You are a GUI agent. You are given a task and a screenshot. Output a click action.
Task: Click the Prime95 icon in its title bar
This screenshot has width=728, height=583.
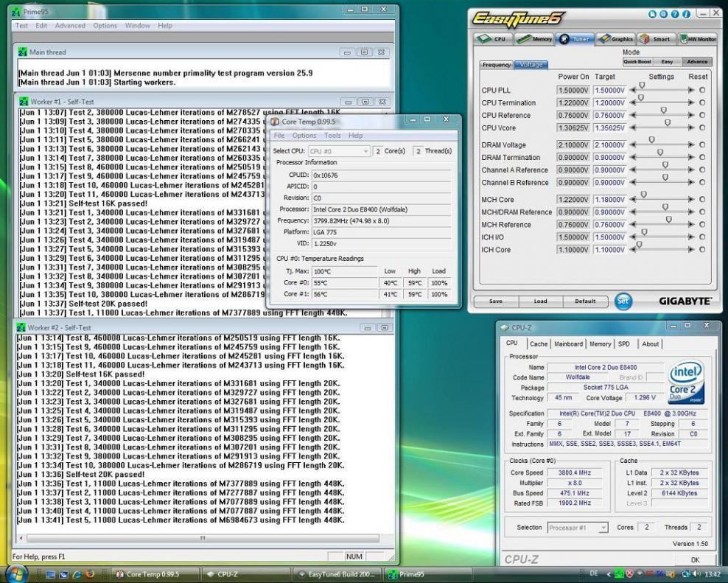point(15,11)
